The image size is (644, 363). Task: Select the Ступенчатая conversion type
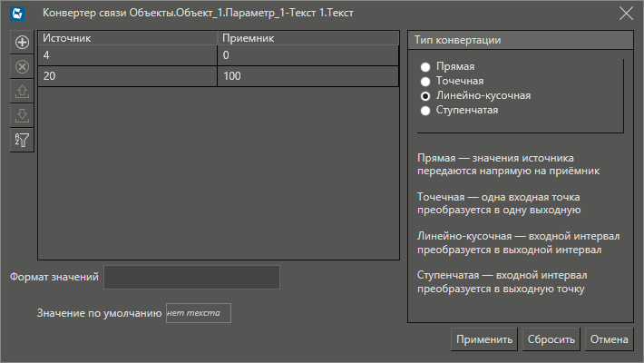(424, 110)
